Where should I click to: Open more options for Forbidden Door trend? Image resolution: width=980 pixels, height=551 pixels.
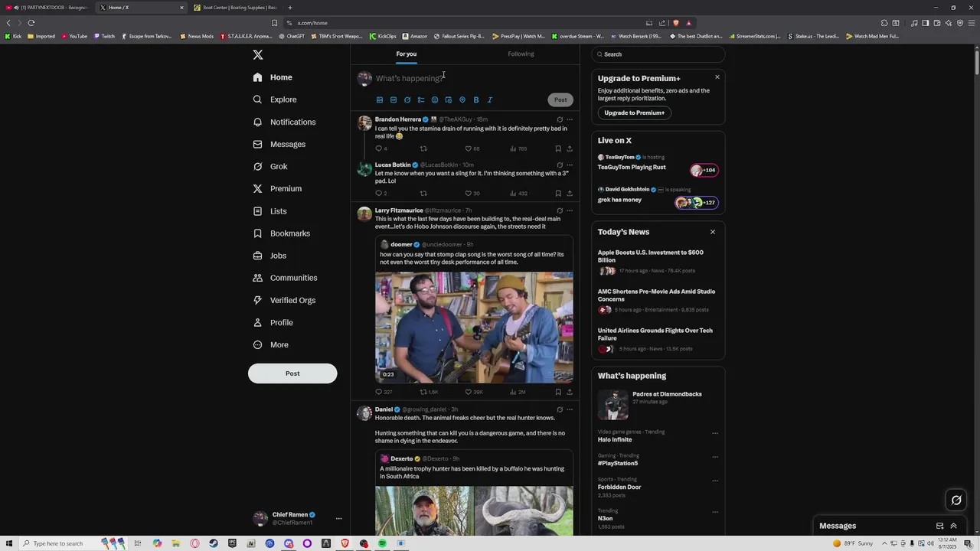(715, 481)
